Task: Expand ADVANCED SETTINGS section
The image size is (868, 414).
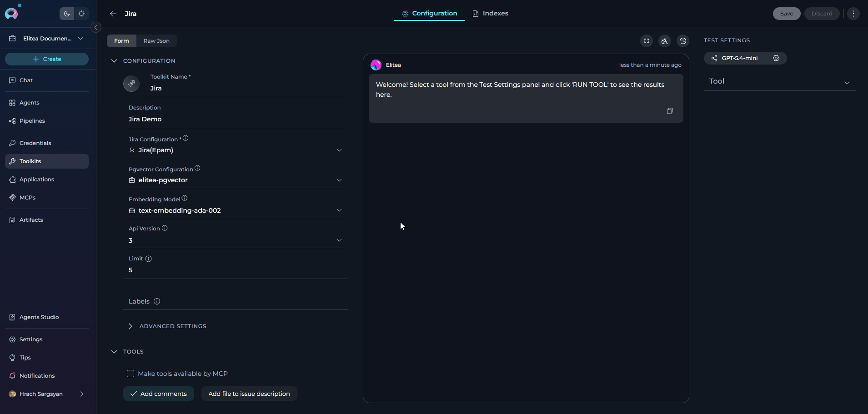Action: point(167,326)
